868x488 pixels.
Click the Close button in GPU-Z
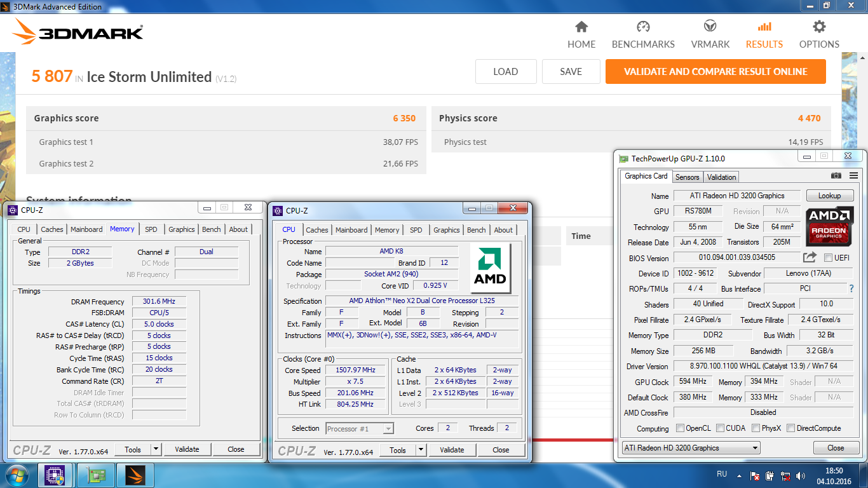[836, 448]
